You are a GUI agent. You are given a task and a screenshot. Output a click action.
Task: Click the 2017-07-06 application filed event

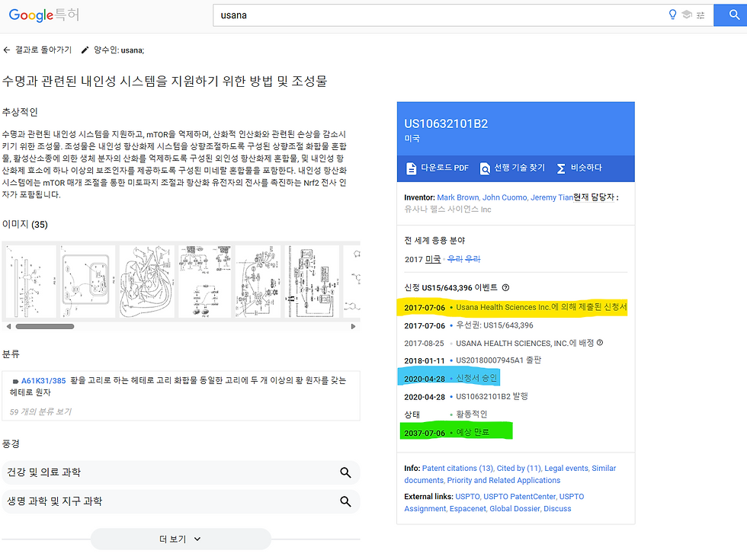tap(515, 308)
